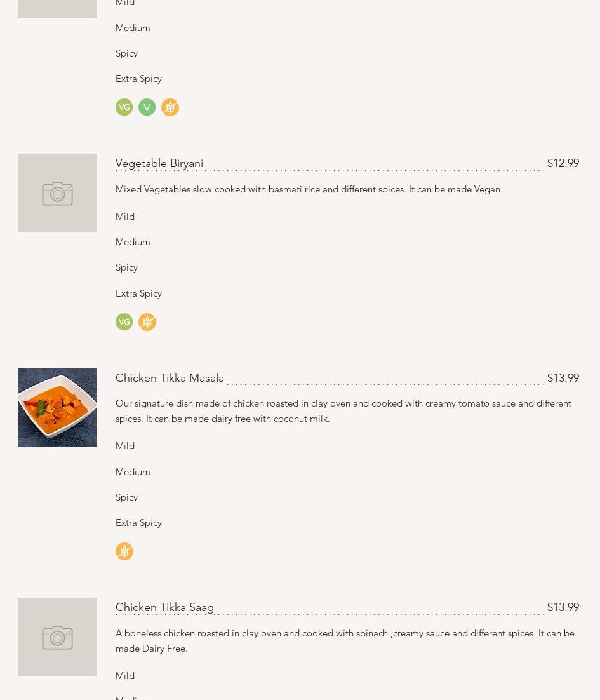Open the Chicken Tikka Masala item title
The image size is (600, 700).
point(170,378)
